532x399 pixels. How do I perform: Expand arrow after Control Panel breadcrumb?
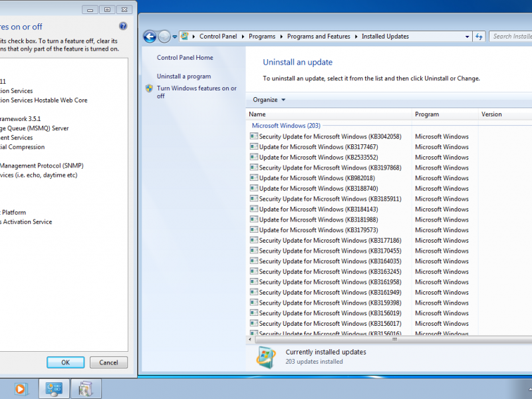pyautogui.click(x=243, y=37)
